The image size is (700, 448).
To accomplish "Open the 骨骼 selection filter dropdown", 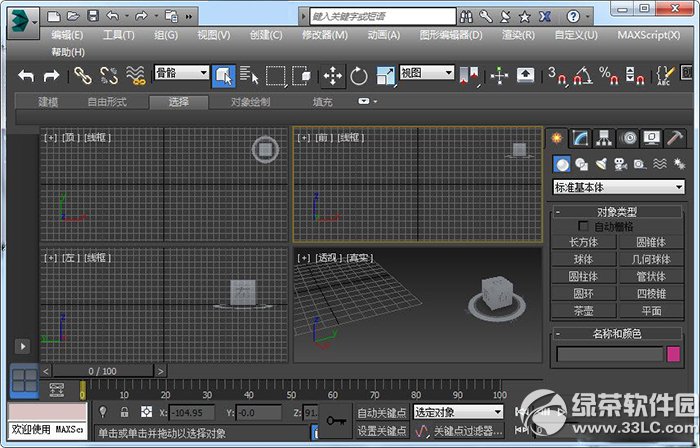I will (x=182, y=73).
